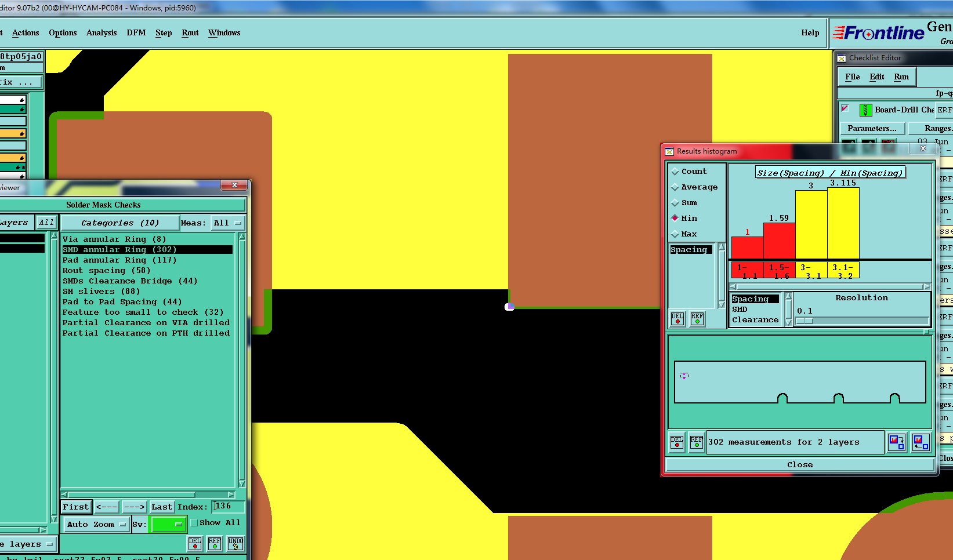Open the Windows menu
Screen dimensions: 953x560
coord(224,33)
